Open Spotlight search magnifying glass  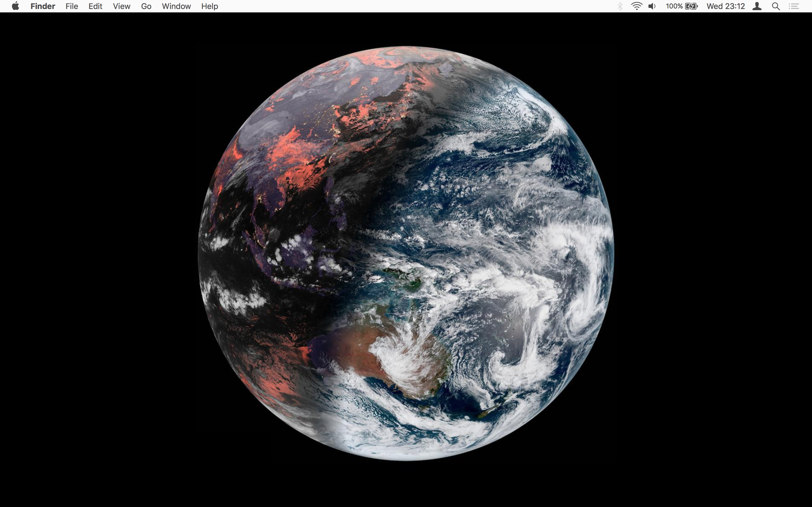775,6
